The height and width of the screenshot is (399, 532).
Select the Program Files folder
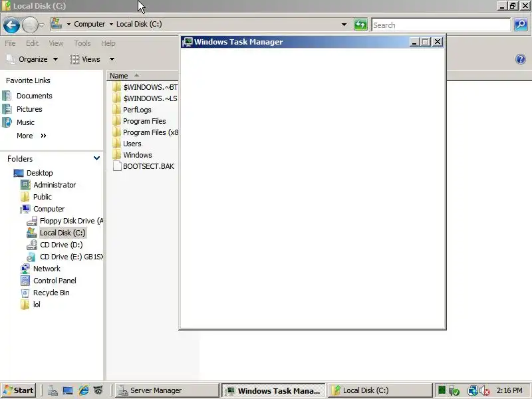pos(144,121)
